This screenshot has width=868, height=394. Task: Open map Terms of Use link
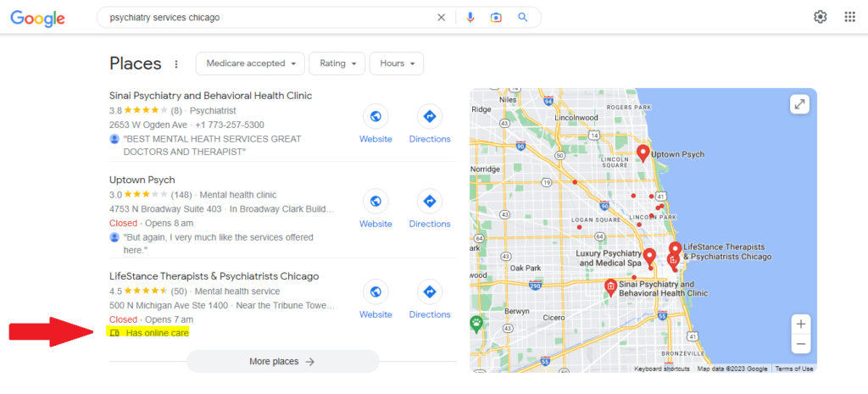pyautogui.click(x=793, y=369)
